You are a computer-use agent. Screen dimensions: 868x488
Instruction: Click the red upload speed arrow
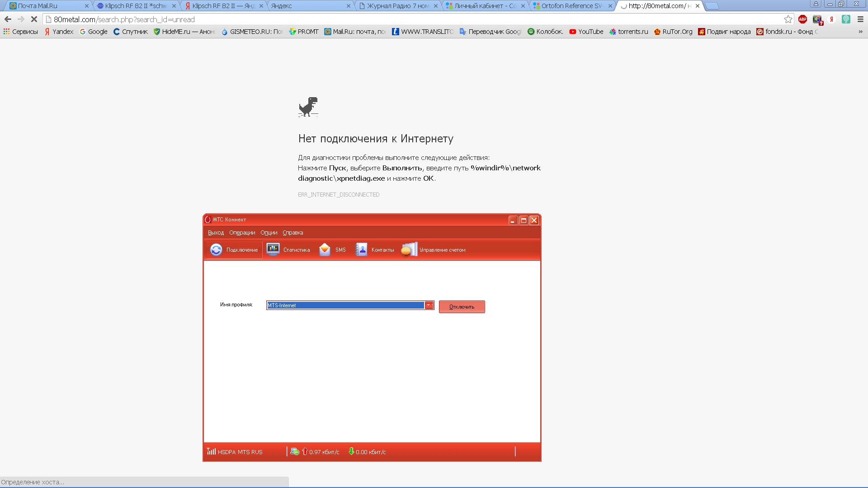click(305, 451)
